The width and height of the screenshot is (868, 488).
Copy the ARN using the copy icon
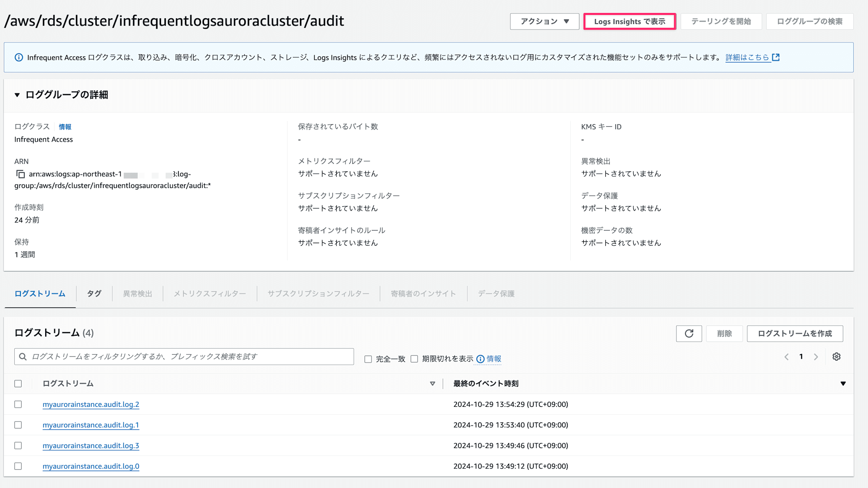pyautogui.click(x=20, y=174)
